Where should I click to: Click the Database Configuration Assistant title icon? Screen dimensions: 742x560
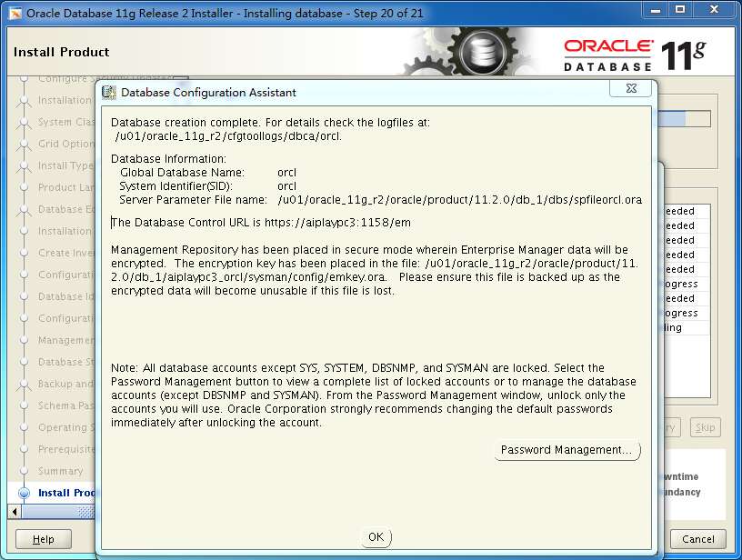click(109, 92)
